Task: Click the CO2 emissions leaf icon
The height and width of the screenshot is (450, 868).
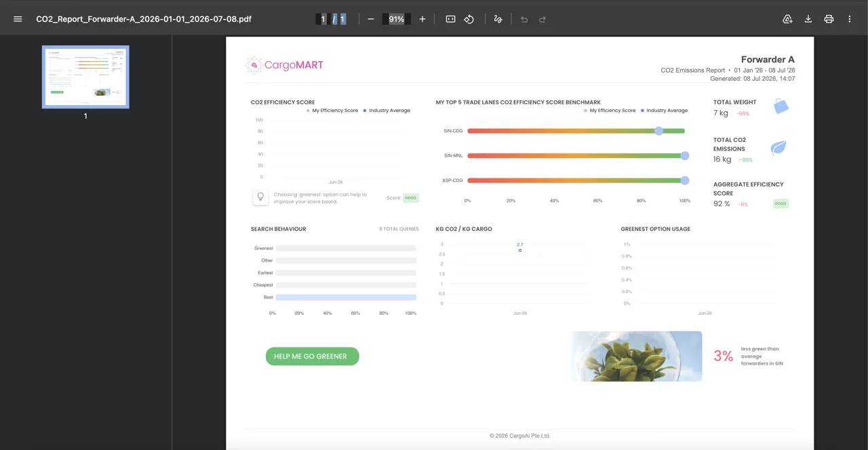Action: click(x=778, y=147)
